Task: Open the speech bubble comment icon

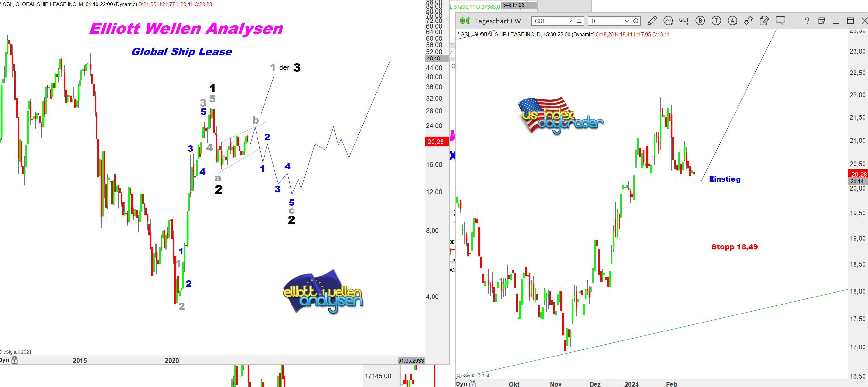Action: pos(780,21)
